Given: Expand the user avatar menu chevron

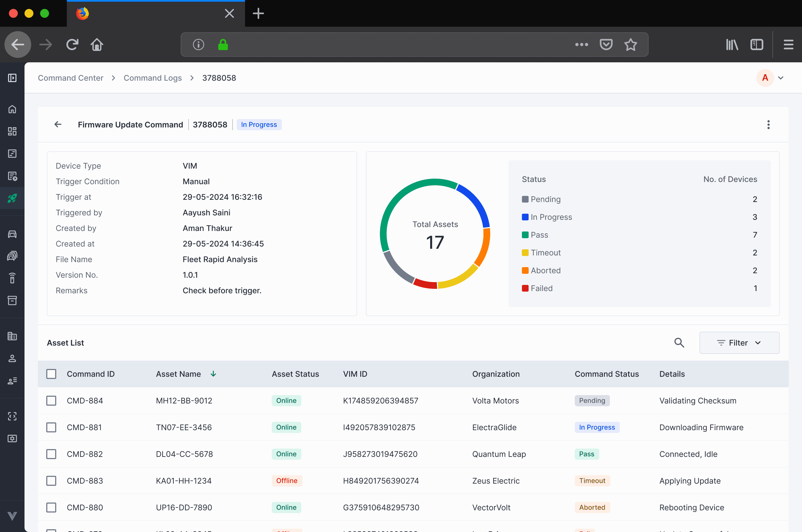Looking at the screenshot, I should point(781,78).
